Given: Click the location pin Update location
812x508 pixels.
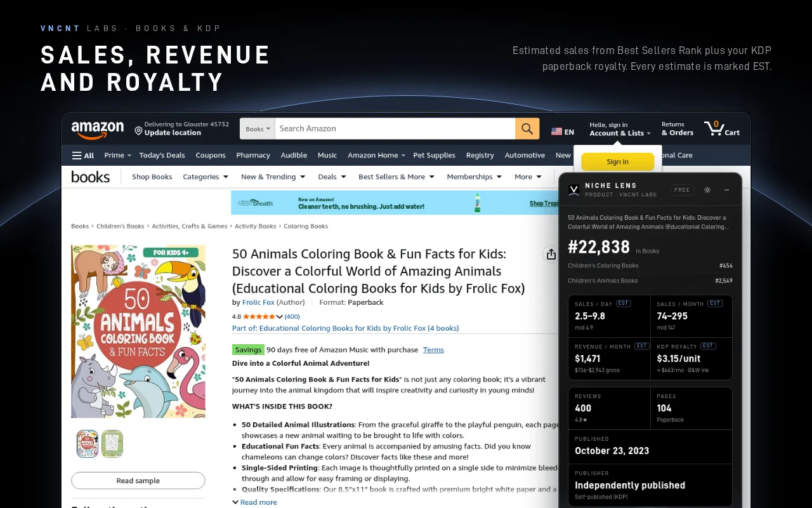Looking at the screenshot, I should 181,128.
